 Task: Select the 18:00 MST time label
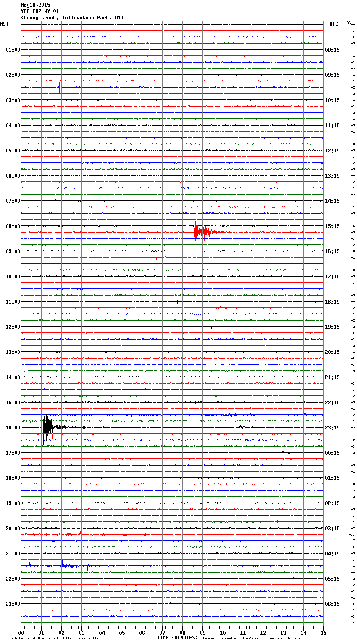[x=13, y=478]
